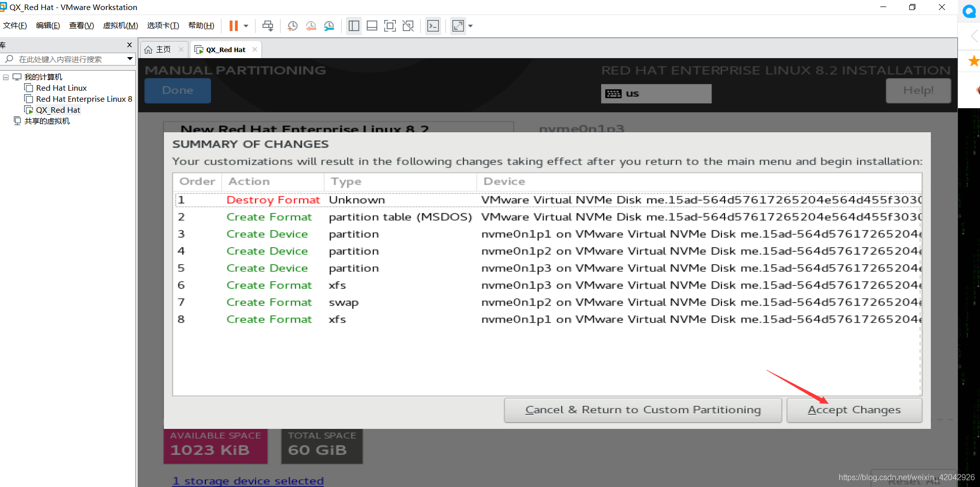Select order 5 Create Device row

click(x=548, y=268)
